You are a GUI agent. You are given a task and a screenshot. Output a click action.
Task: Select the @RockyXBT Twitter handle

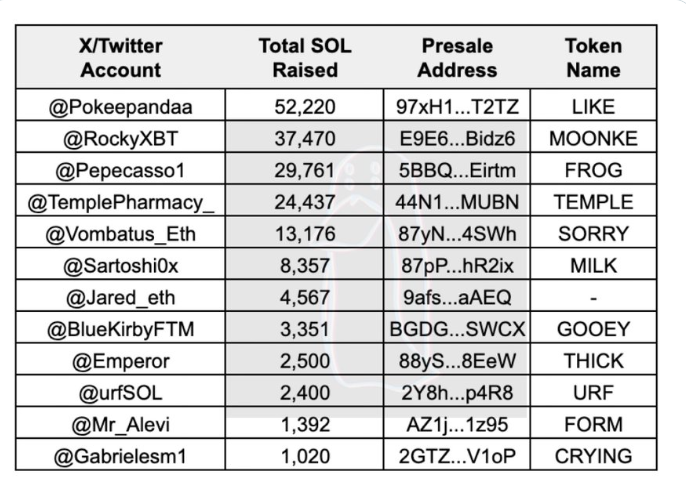pyautogui.click(x=121, y=138)
